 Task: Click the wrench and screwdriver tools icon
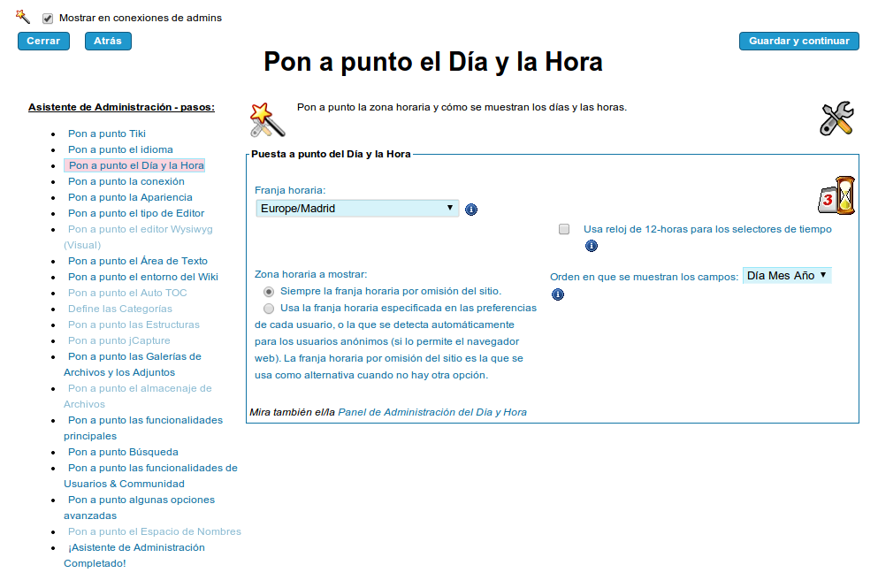pos(836,118)
